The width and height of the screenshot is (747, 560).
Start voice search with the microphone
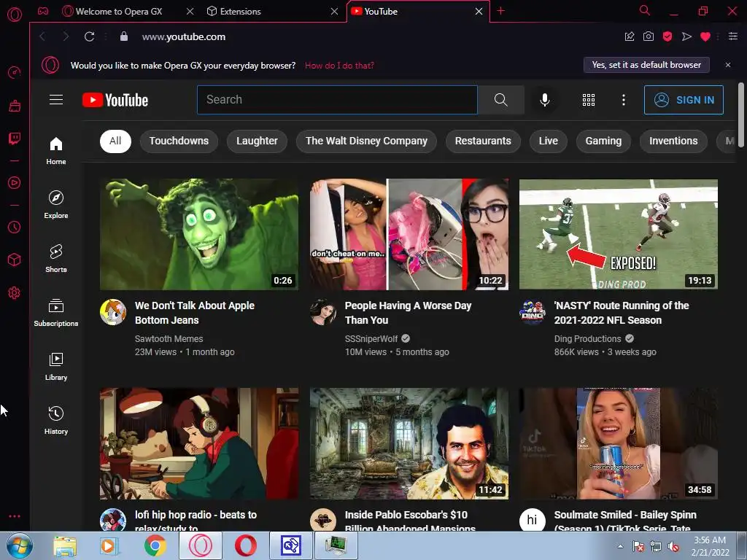pyautogui.click(x=545, y=99)
